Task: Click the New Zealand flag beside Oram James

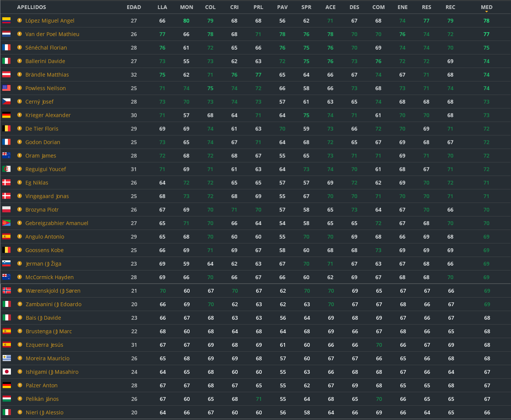Action: pyautogui.click(x=6, y=156)
